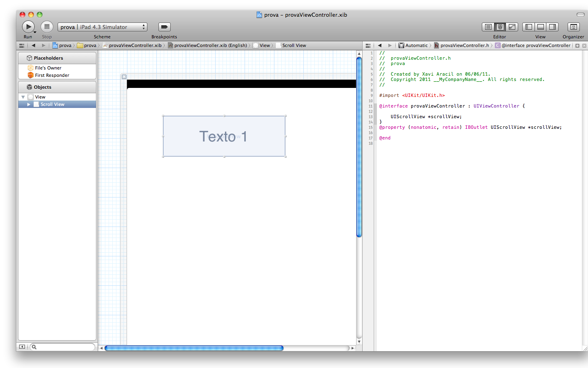
Task: Select Scroll View row in outline
Action: [x=57, y=104]
